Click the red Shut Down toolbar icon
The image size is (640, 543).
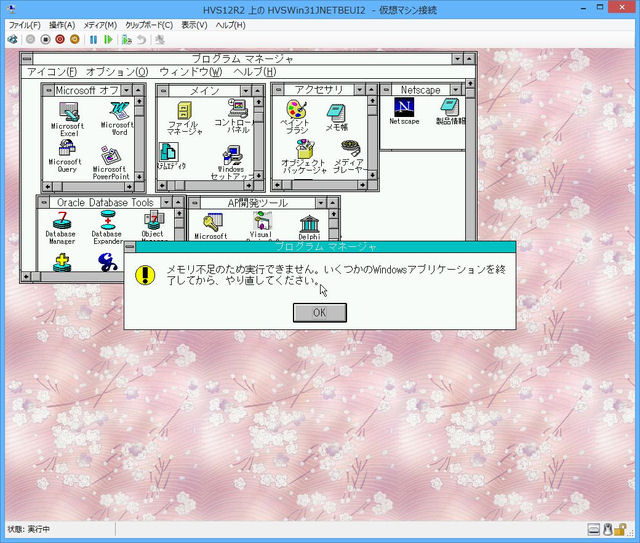[60, 40]
